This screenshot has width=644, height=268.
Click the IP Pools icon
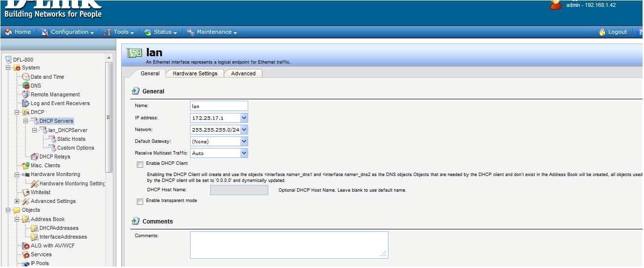(26, 263)
